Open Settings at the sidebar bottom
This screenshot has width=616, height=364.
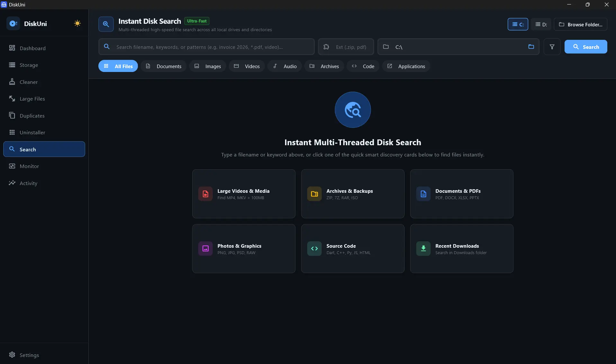click(44, 355)
